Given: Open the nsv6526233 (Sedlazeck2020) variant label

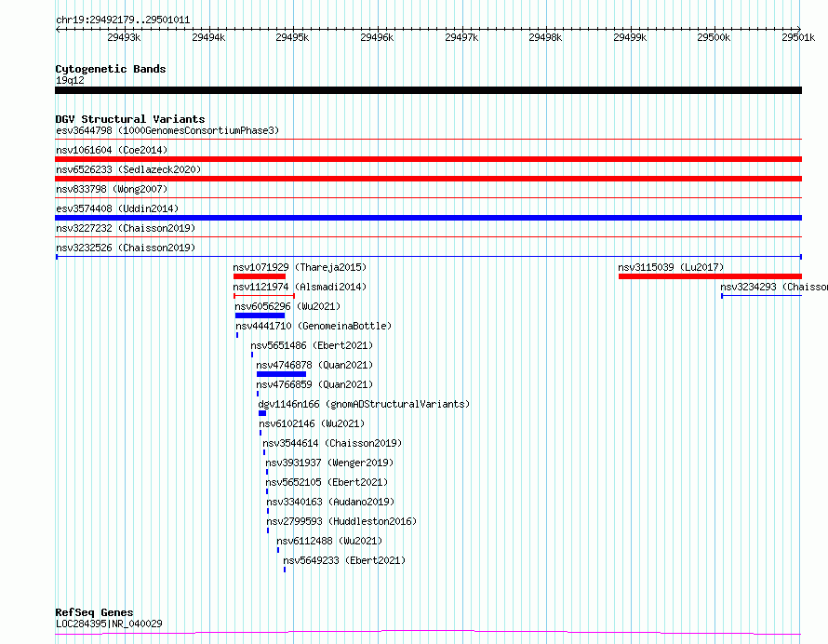Looking at the screenshot, I should 128,169.
